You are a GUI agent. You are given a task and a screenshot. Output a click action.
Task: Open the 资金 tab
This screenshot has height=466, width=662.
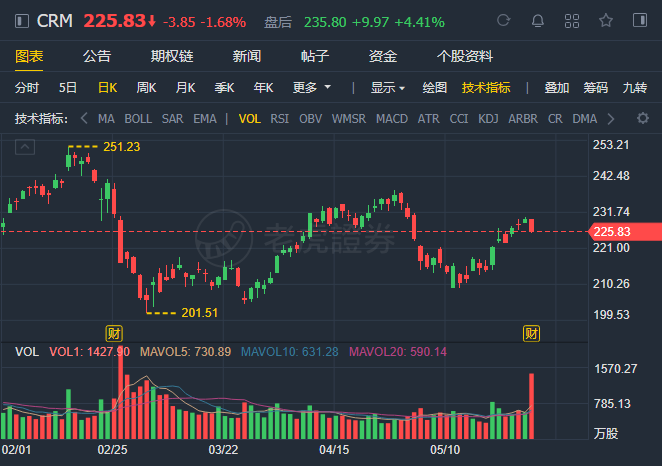(383, 56)
